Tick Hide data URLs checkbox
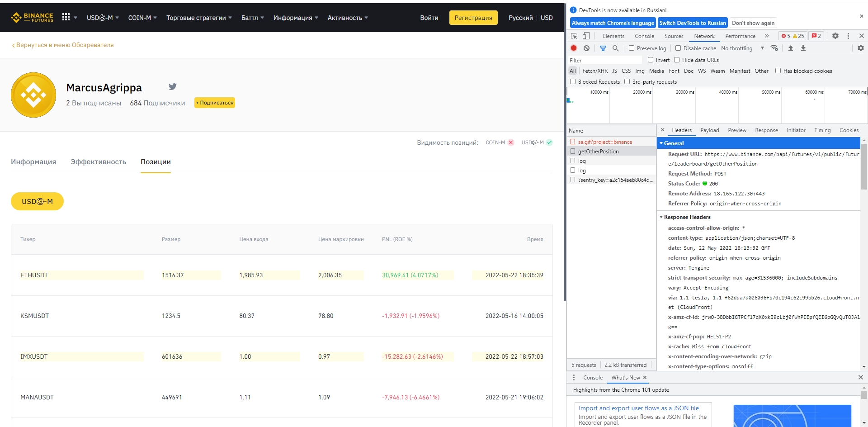868x427 pixels. pyautogui.click(x=677, y=60)
